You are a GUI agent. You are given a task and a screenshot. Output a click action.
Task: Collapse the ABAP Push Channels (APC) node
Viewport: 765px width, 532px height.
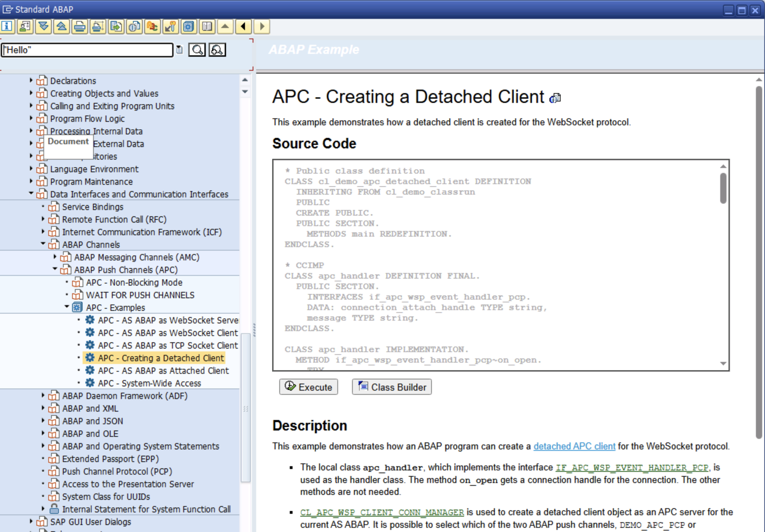[55, 269]
